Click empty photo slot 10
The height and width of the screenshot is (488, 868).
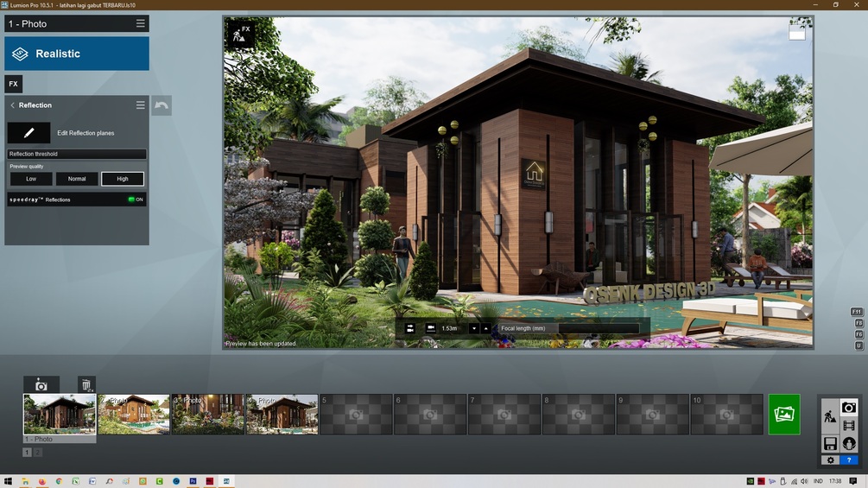tap(727, 414)
